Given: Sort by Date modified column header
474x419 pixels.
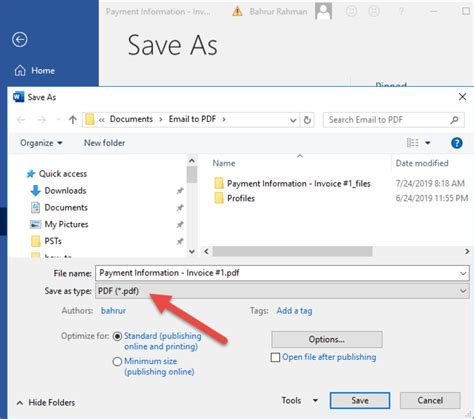Looking at the screenshot, I should coord(422,163).
